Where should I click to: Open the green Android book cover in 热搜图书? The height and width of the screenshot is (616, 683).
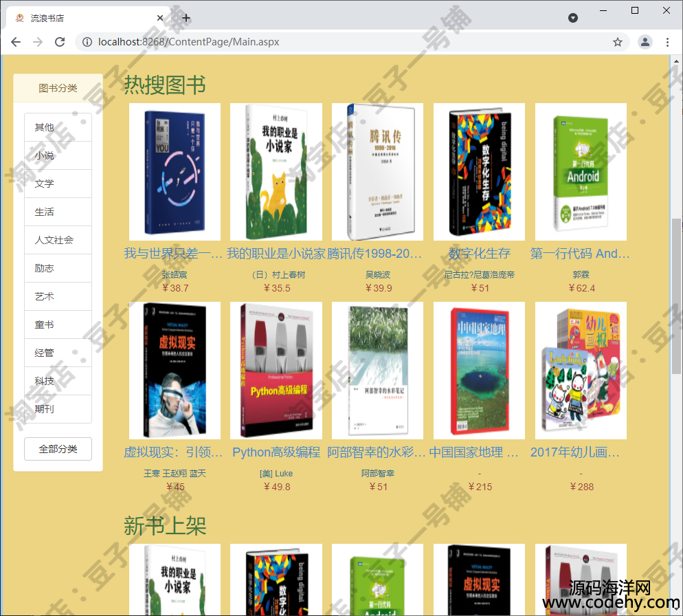tap(581, 172)
